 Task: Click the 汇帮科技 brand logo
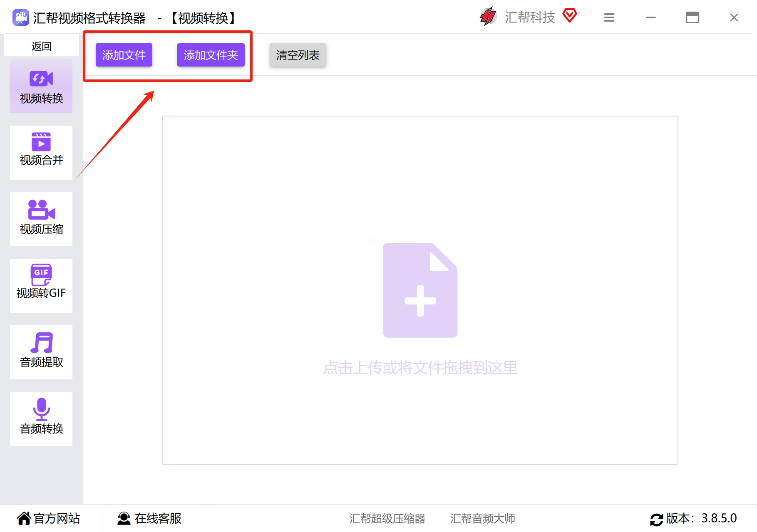pos(488,17)
